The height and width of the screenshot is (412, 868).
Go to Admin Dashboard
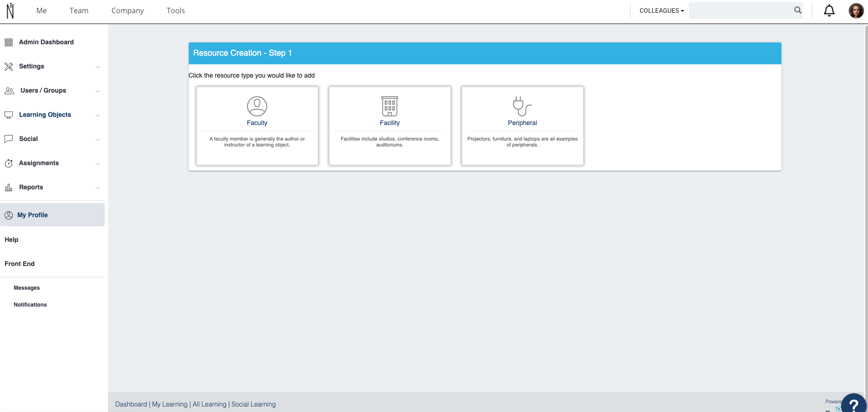[x=46, y=42]
